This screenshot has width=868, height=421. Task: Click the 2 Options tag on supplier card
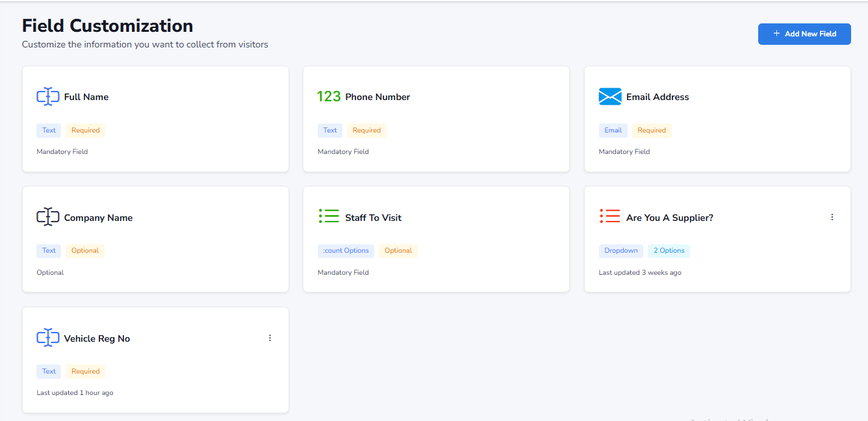click(x=669, y=250)
